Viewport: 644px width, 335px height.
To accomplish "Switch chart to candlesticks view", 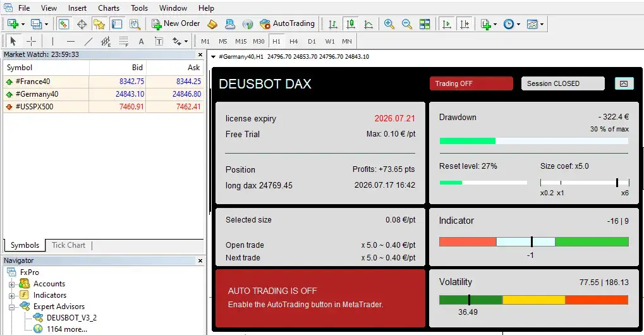I will point(351,24).
